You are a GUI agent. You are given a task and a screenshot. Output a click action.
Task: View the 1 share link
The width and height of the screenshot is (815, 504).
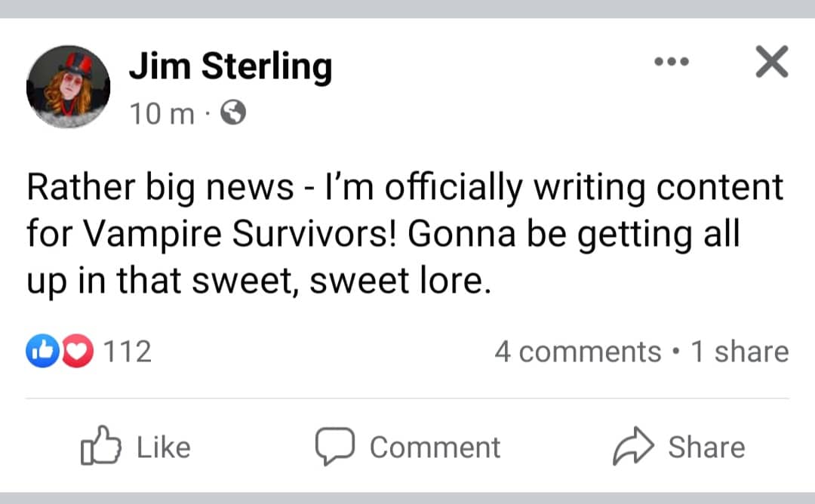(740, 352)
